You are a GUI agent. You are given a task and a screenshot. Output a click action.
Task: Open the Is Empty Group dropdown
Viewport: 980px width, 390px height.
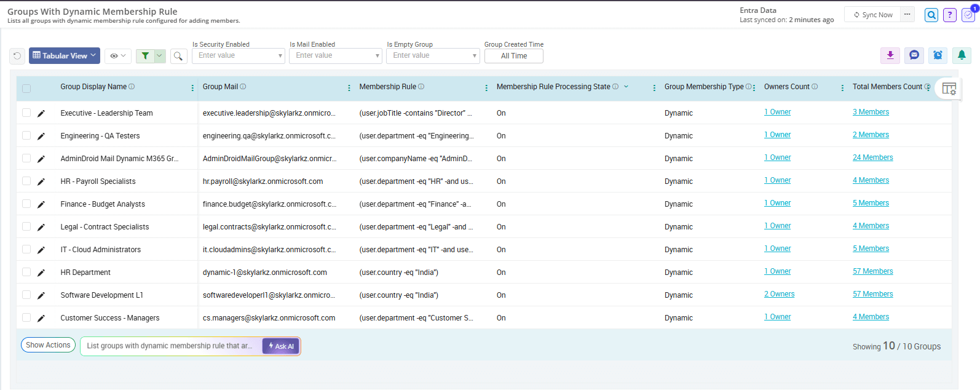tap(433, 55)
